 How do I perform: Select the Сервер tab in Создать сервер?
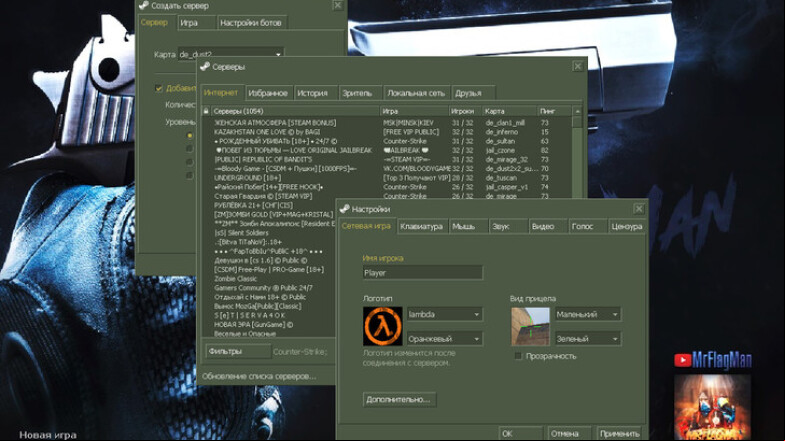click(x=154, y=22)
